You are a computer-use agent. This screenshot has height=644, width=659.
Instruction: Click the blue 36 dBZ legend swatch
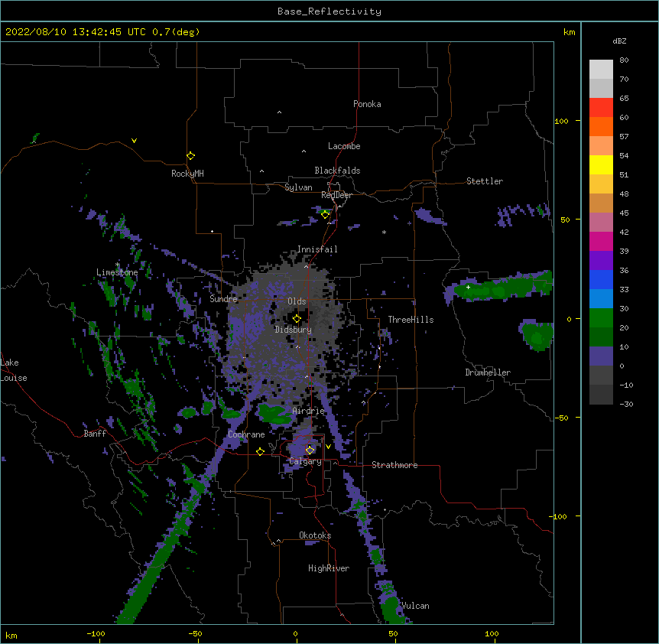coord(601,279)
